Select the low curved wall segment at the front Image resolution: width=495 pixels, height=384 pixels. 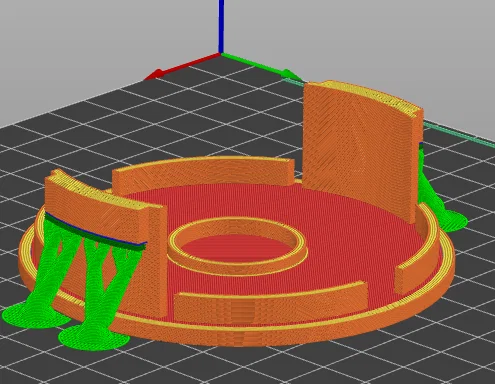pyautogui.click(x=271, y=302)
